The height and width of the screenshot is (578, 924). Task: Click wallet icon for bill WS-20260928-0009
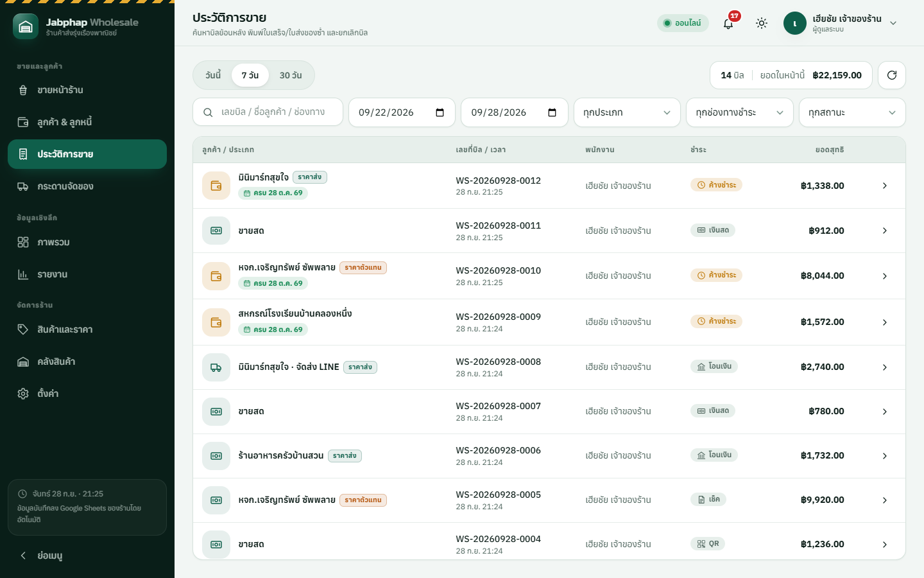point(216,322)
